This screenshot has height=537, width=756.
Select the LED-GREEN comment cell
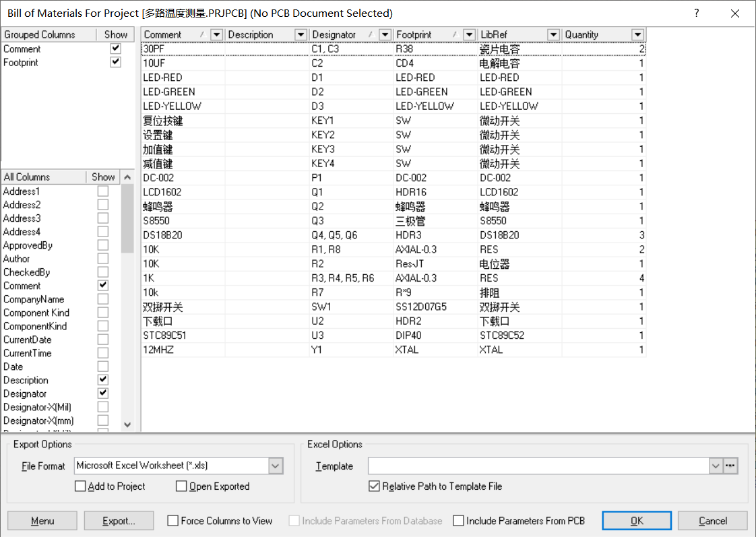[x=183, y=92]
